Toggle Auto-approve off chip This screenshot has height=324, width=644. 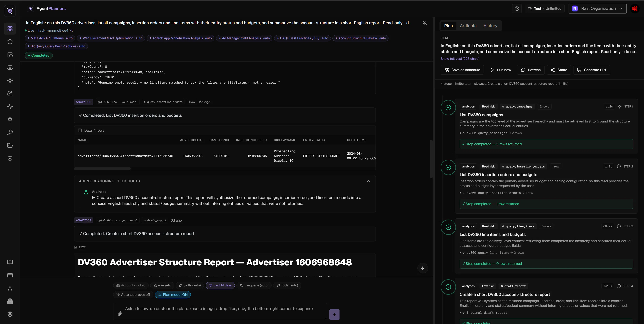[133, 295]
